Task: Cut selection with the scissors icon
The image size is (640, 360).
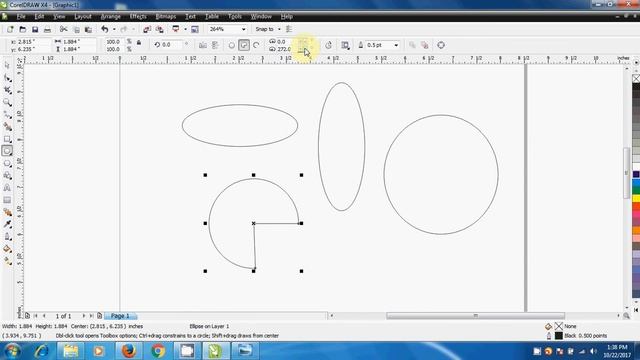Action: tap(63, 29)
